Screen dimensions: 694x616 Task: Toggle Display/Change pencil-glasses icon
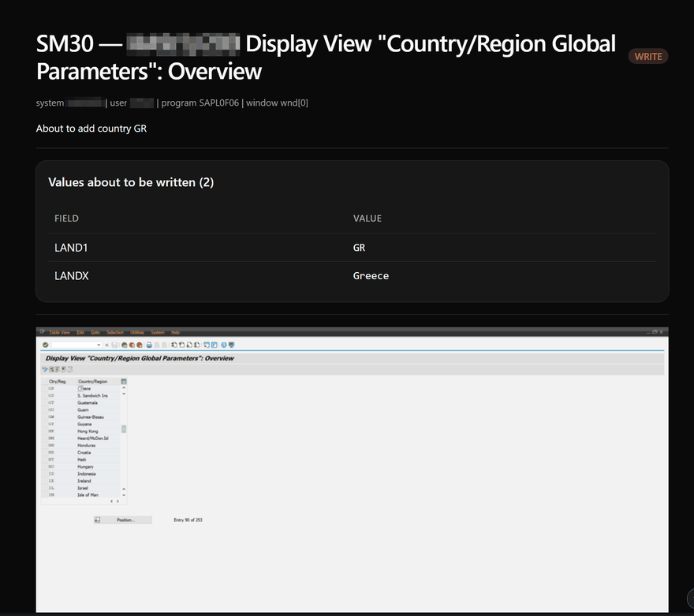[x=45, y=369]
